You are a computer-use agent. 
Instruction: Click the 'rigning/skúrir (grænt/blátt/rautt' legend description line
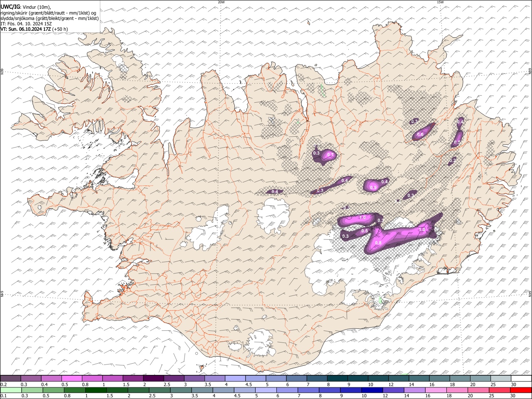tap(48, 13)
